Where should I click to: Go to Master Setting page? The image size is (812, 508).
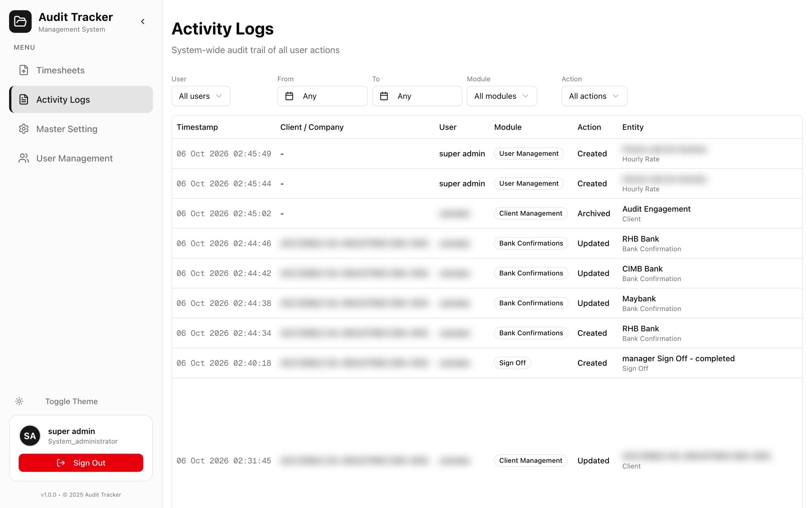point(81,129)
